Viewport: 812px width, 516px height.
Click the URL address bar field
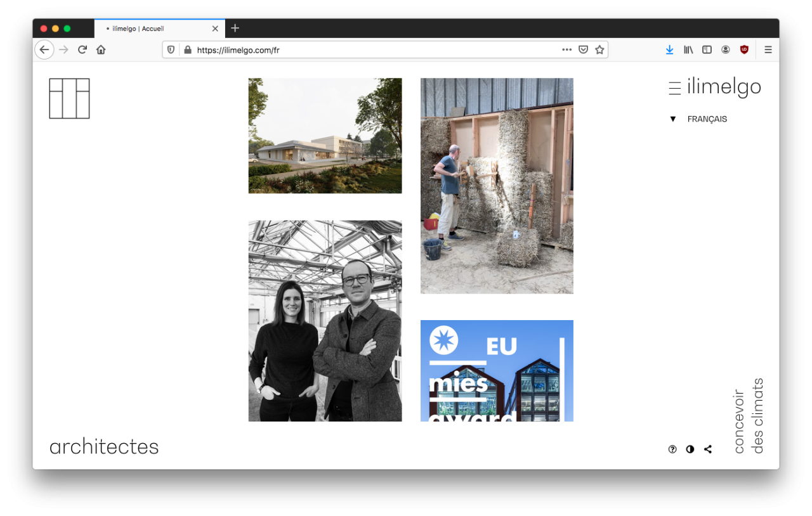tap(374, 50)
